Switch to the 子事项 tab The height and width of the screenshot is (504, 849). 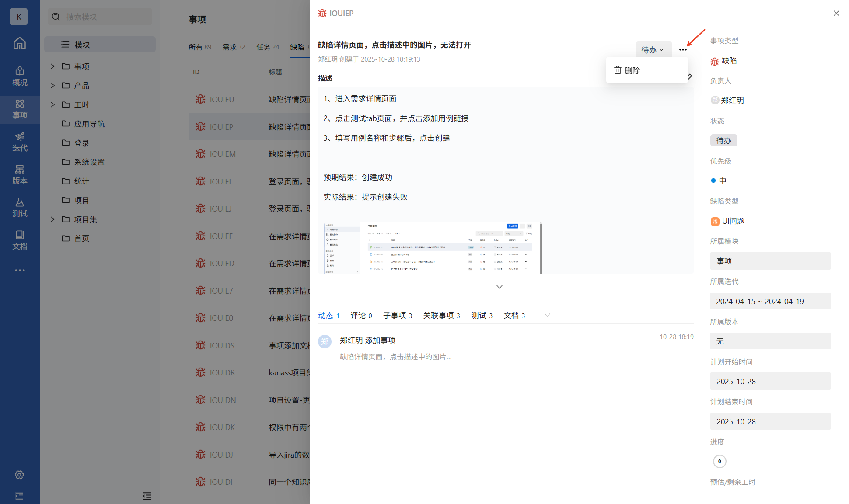[398, 316]
